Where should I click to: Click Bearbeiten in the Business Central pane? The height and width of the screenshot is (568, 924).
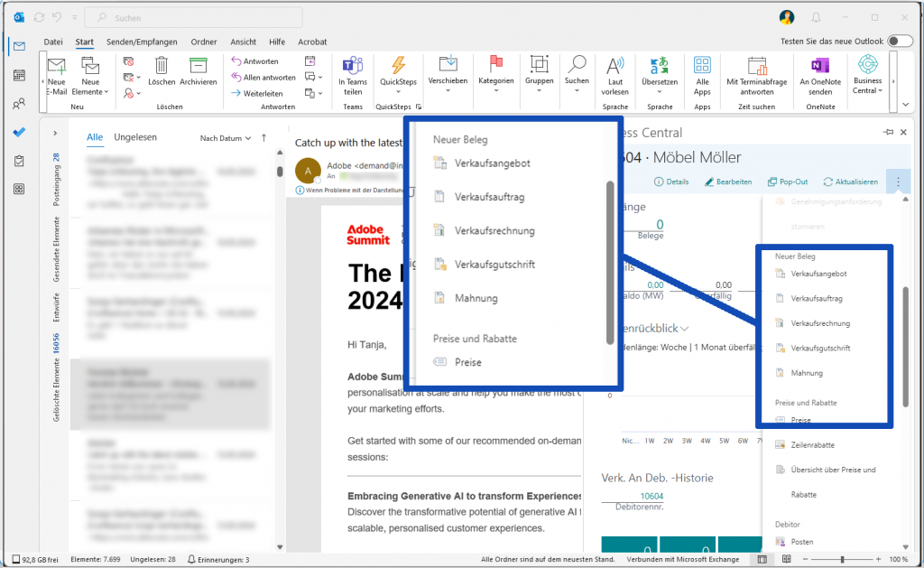(x=728, y=182)
